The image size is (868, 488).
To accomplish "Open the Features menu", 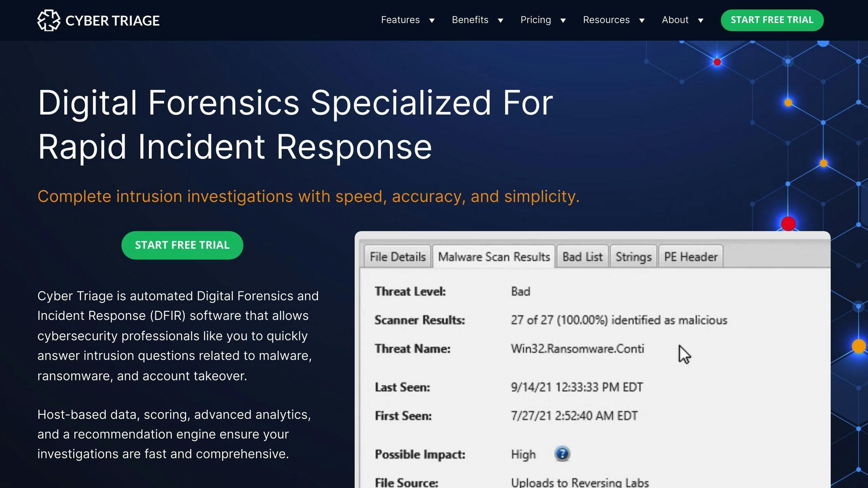I will (x=400, y=20).
